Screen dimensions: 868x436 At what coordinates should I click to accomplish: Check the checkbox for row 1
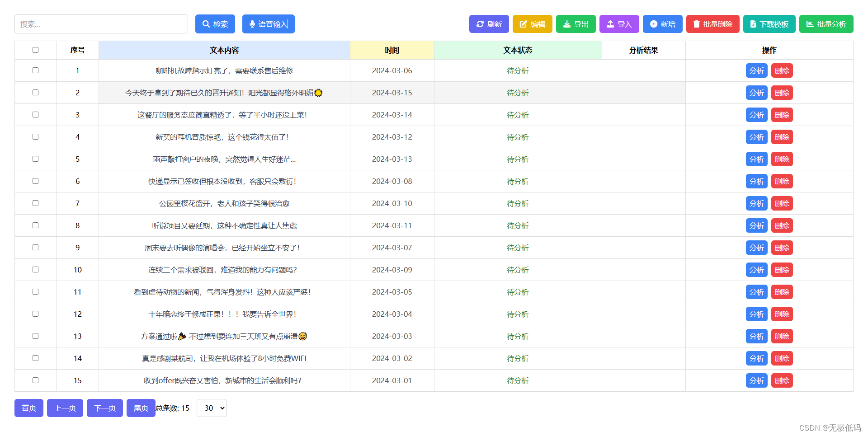coord(35,70)
